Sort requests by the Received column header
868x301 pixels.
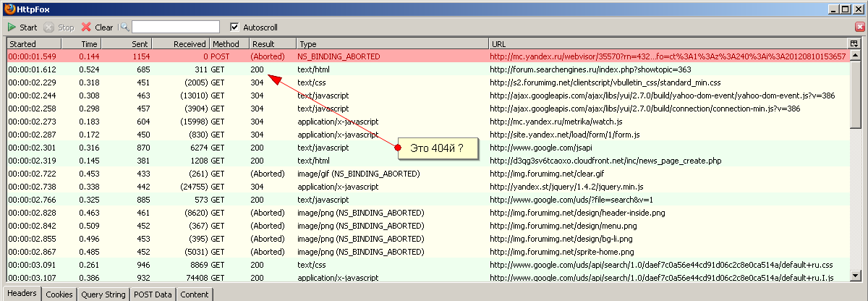[x=181, y=44]
